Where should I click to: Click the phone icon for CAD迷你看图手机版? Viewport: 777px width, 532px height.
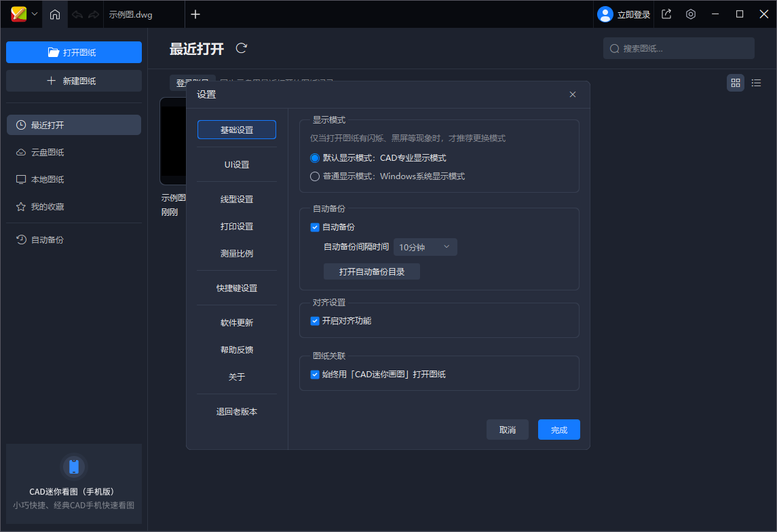tap(74, 466)
